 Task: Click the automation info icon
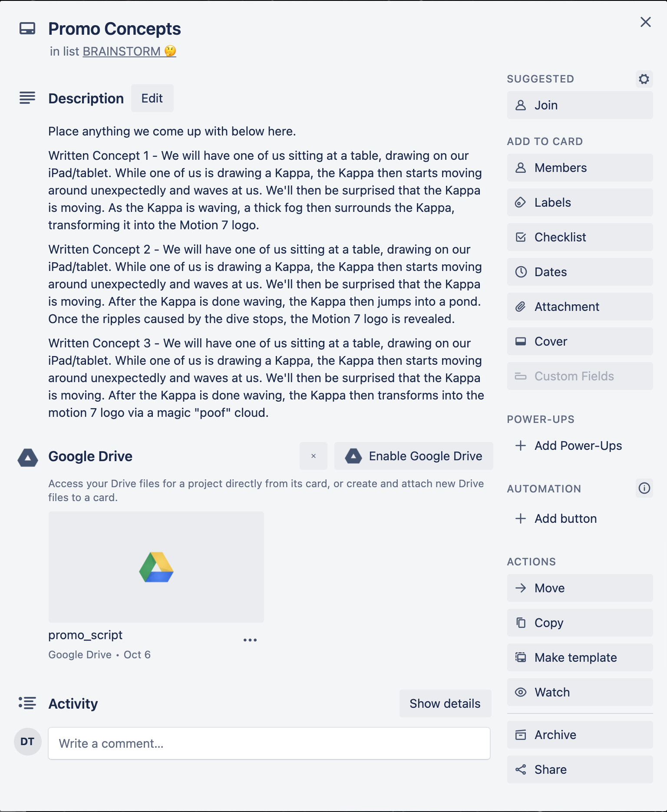tap(644, 489)
